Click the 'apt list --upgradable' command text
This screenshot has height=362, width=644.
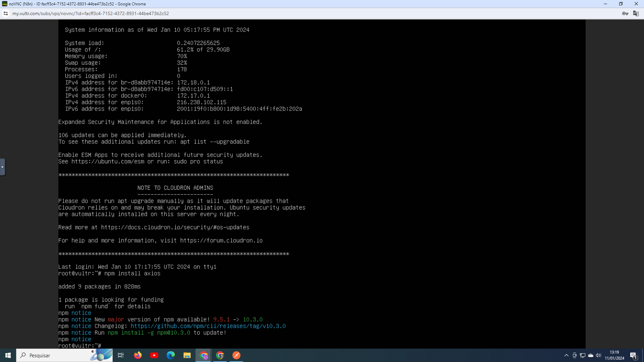pos(215,142)
